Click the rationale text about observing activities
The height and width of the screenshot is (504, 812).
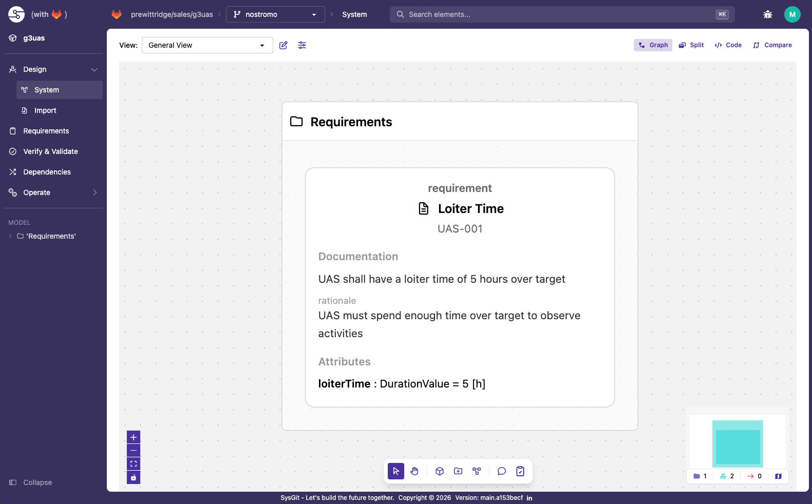tap(449, 324)
